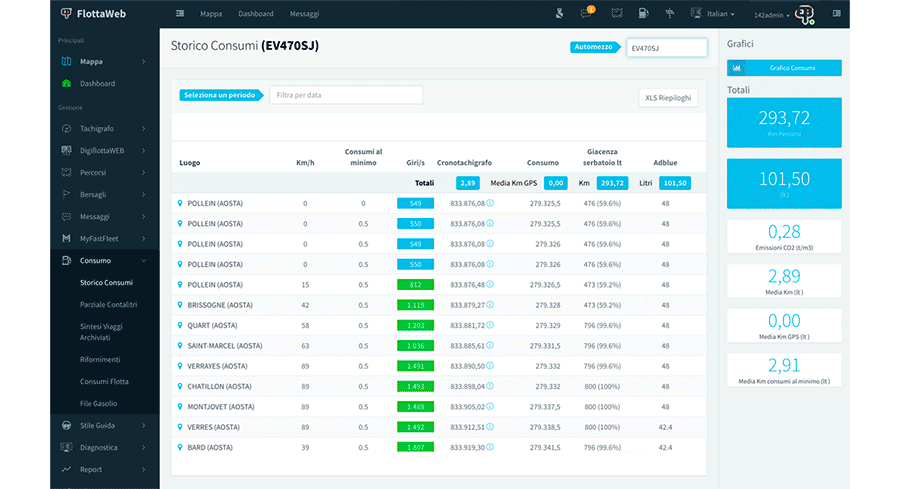Click the hamburger menu toggle icon
The height and width of the screenshot is (489, 900).
tap(179, 14)
